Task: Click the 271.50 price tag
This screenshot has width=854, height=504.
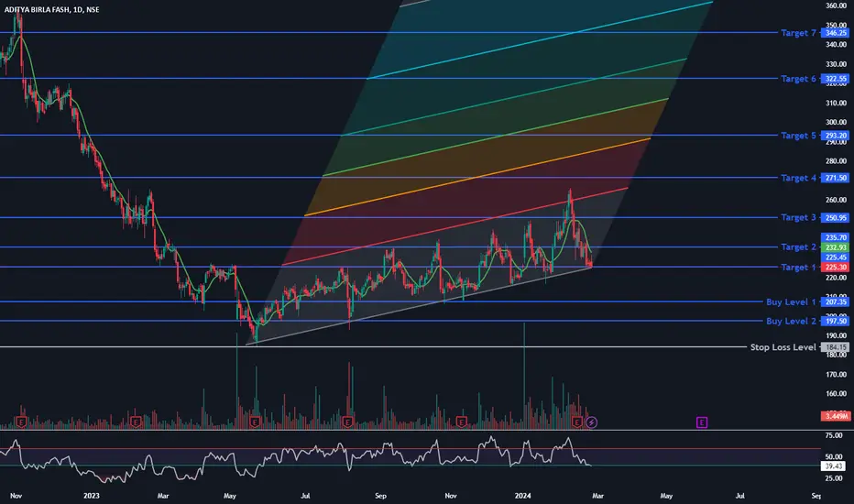Action: [x=836, y=178]
